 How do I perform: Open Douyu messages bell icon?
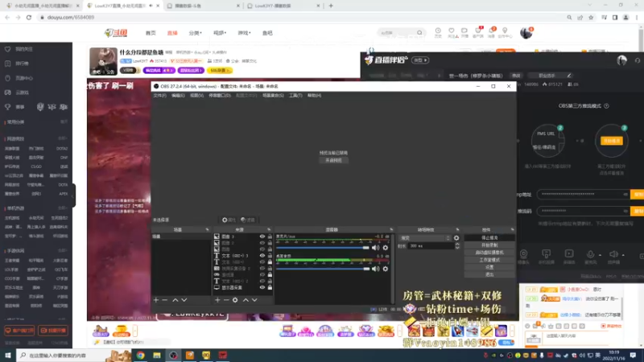tap(491, 32)
